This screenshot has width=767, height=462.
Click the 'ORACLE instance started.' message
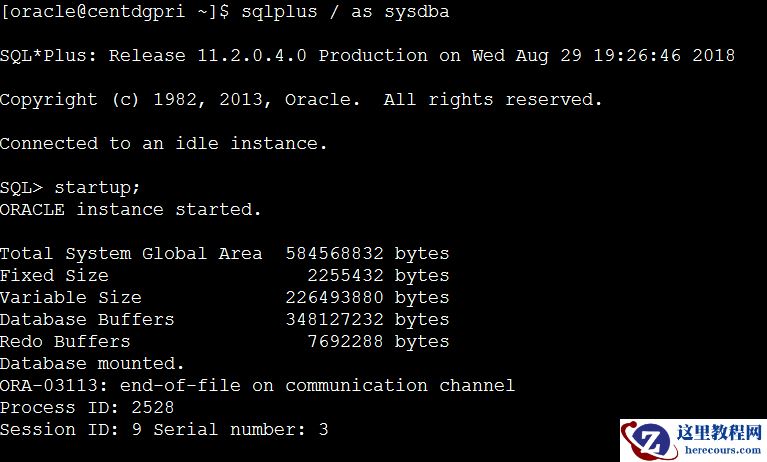pos(131,210)
